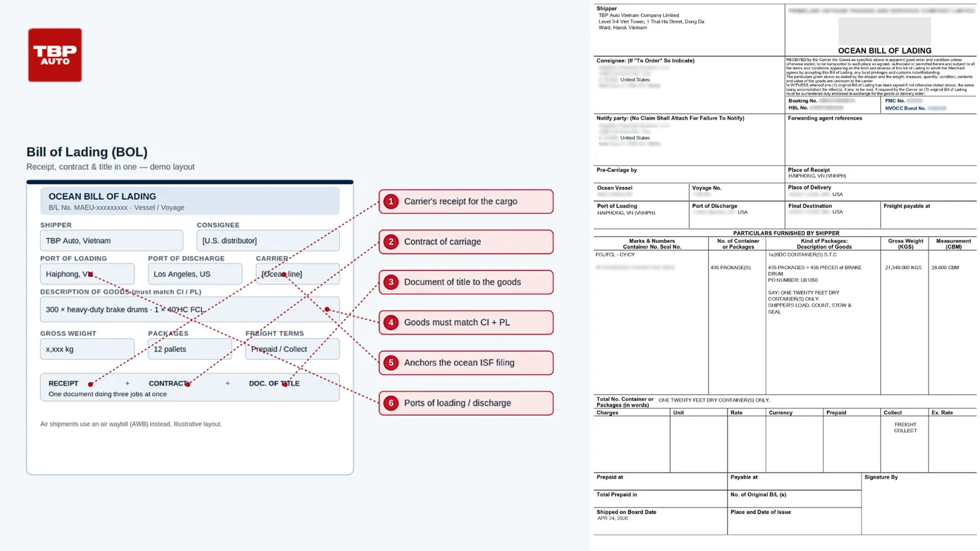Click the blue 'NVOCC Bond No.' label
Viewport: 980px width, 551px height.
(905, 108)
